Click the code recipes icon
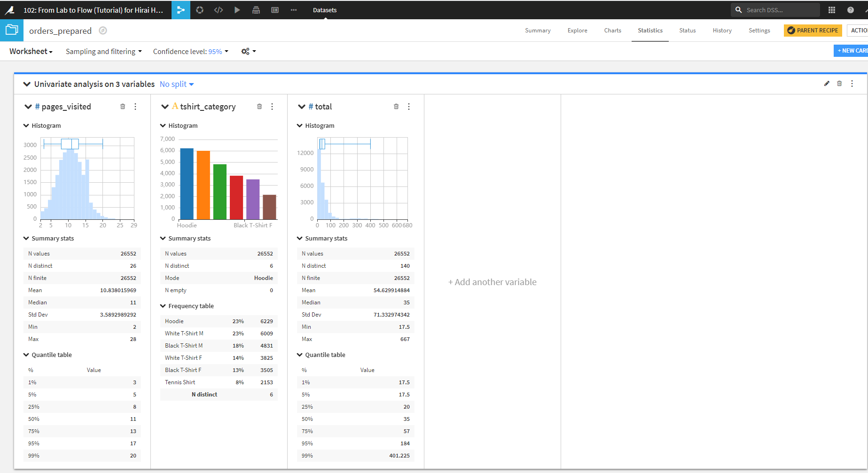 coord(219,10)
